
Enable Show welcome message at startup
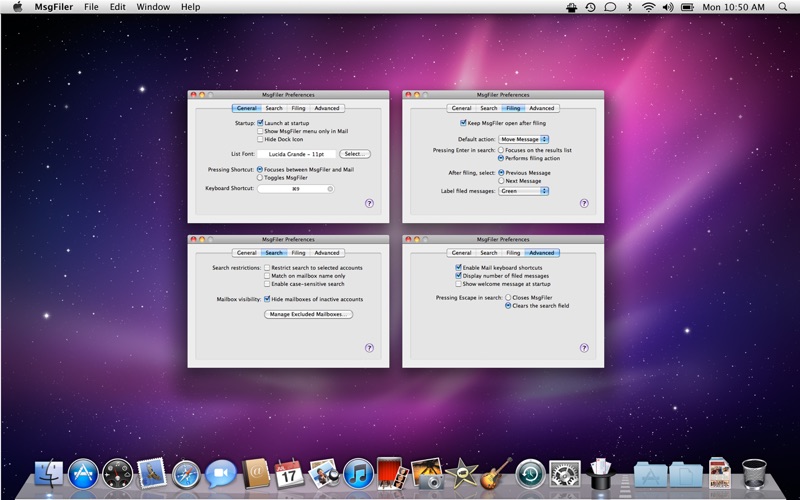point(458,284)
